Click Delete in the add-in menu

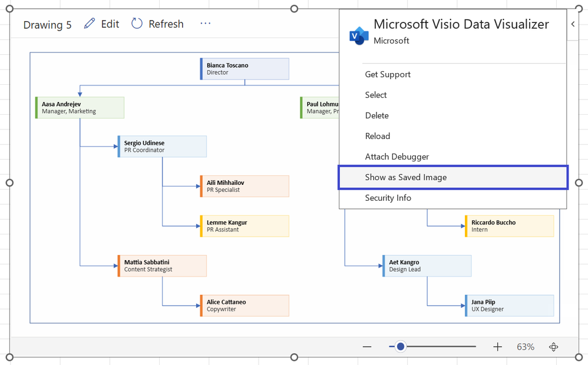(x=376, y=115)
